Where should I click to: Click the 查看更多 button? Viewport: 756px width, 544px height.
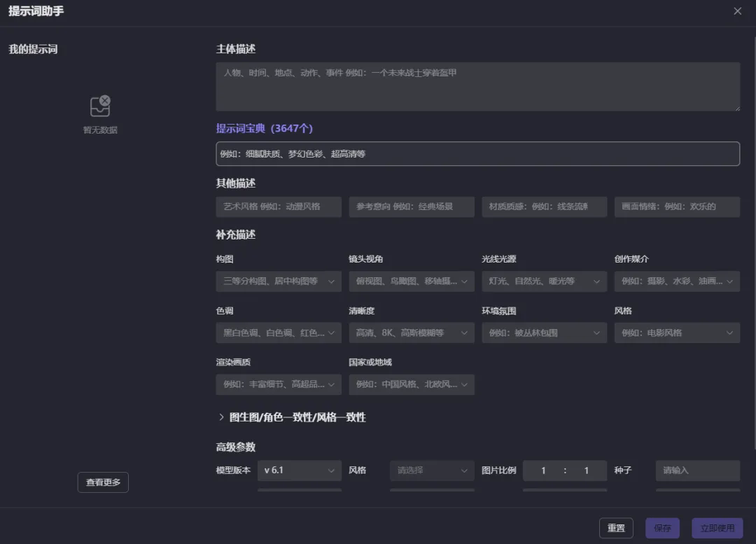point(103,482)
